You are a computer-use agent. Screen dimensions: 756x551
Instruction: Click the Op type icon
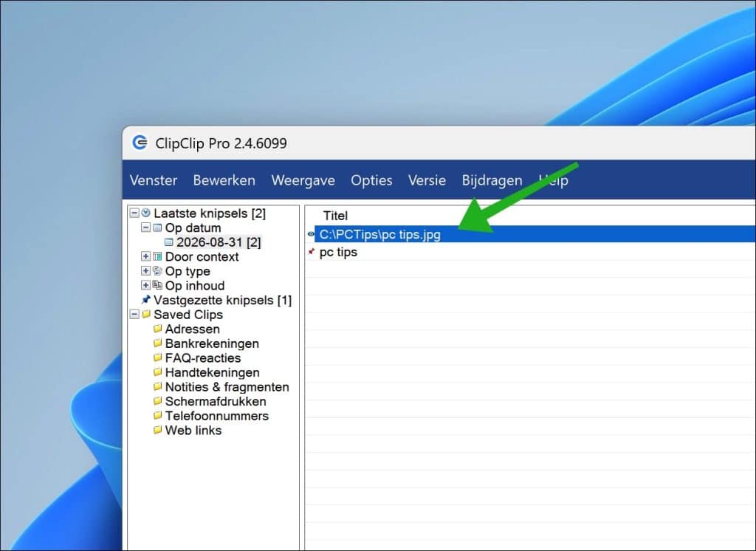tap(157, 270)
